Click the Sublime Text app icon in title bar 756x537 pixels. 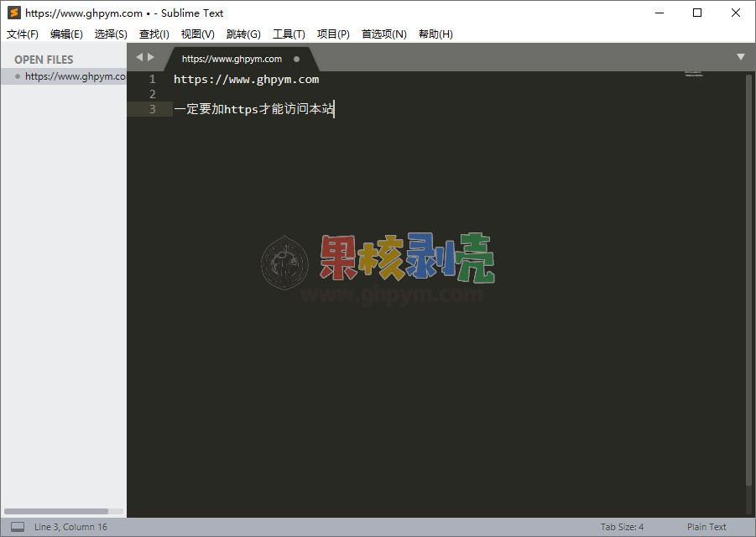tap(14, 13)
